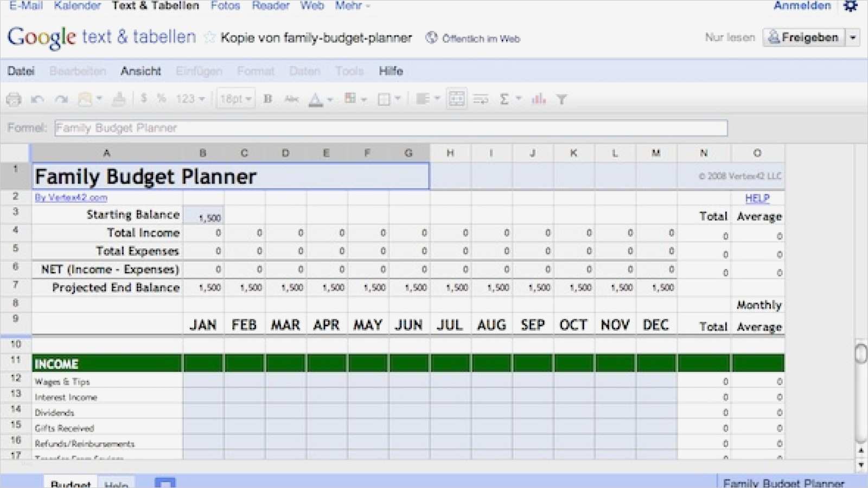Select the Hilfe sheet tab at bottom
Screen dimensions: 868x488
point(116,484)
